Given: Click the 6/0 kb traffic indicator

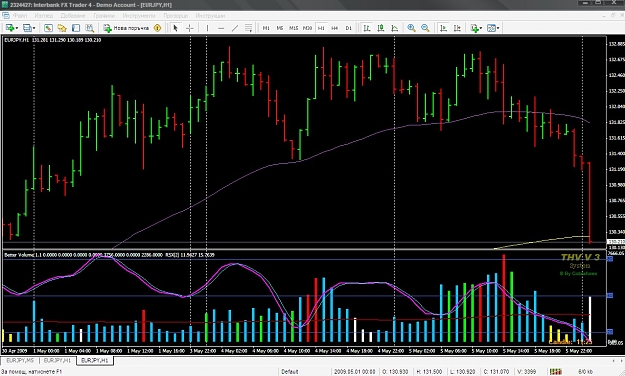Looking at the screenshot, I should (x=585, y=372).
